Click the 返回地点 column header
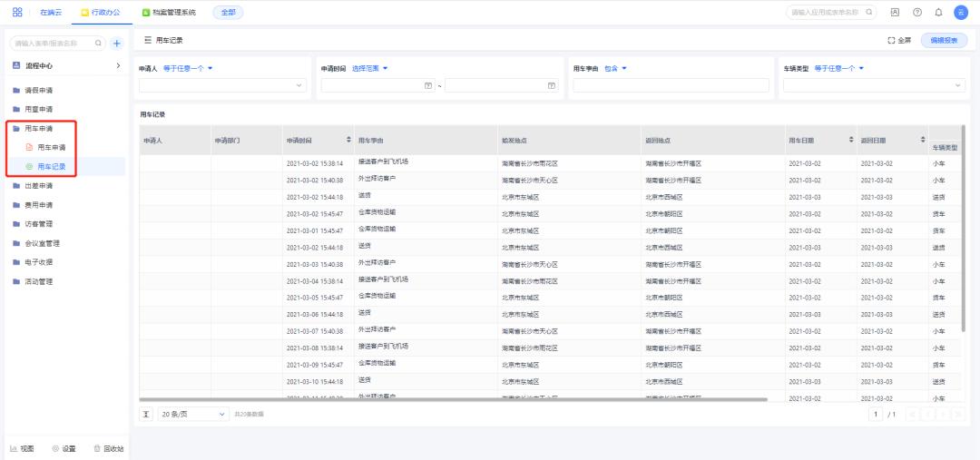This screenshot has height=460, width=980. [713, 141]
